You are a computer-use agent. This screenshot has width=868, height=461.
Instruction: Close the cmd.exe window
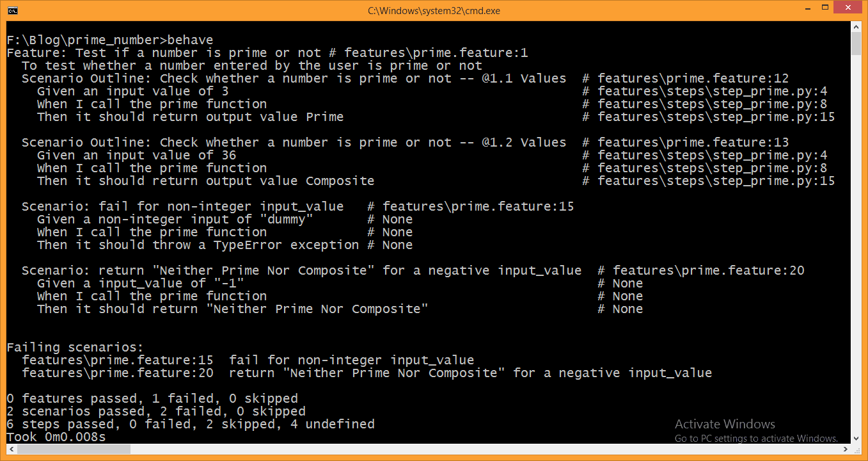848,10
